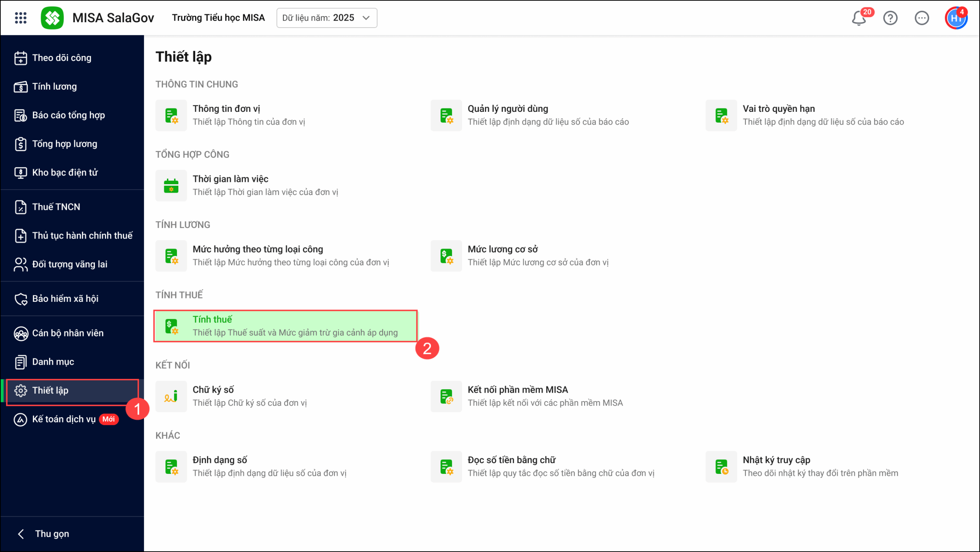Viewport: 980px width, 552px height.
Task: Click the MISA SalaGov logo icon
Action: (52, 18)
